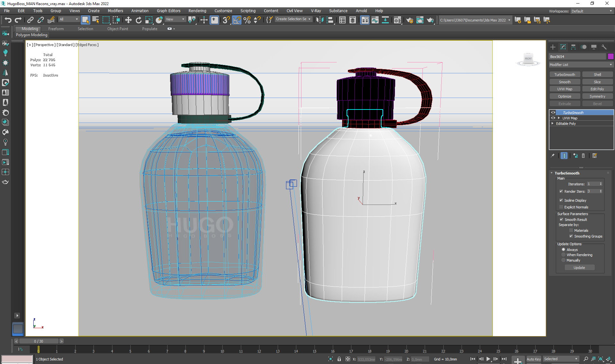Open the Display panel tab

coord(594,47)
